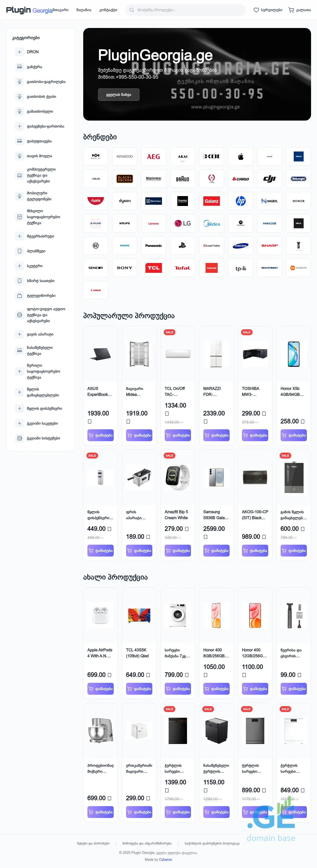Open the TCL brand logo

click(x=154, y=268)
